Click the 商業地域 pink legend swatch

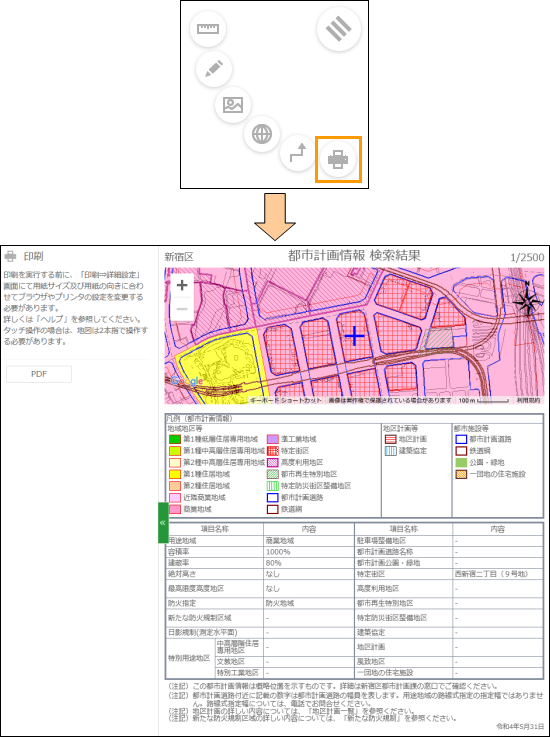[175, 509]
